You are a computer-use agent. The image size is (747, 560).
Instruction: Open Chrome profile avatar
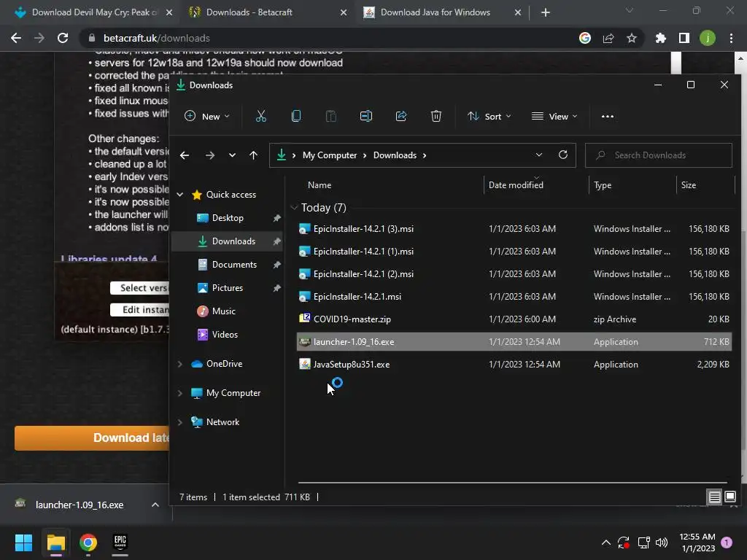click(707, 38)
